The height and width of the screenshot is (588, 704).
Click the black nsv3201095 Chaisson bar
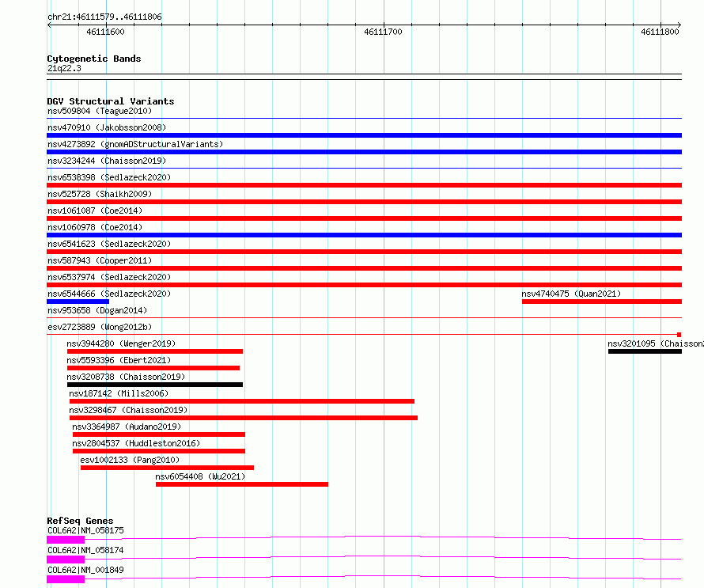[645, 351]
